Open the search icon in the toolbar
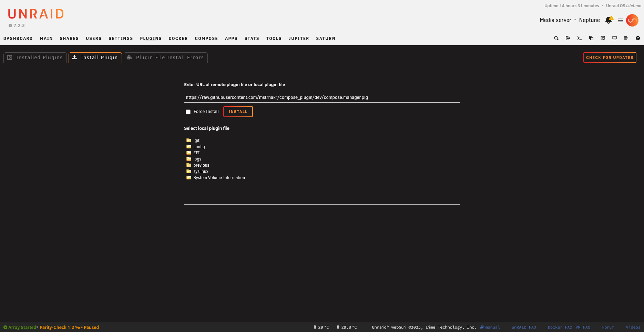 556,38
